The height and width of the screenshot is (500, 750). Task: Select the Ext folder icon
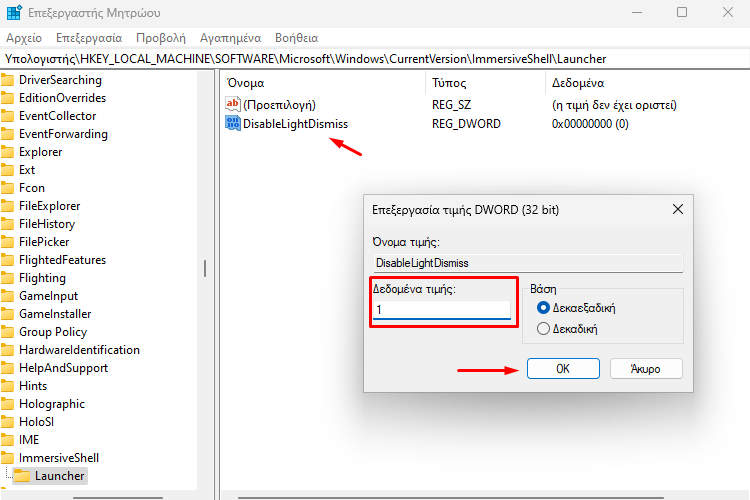tap(7, 170)
